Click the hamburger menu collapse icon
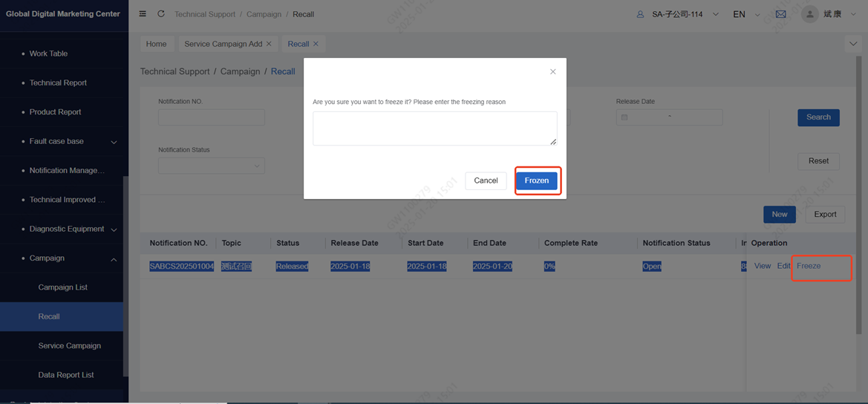868x404 pixels. tap(143, 14)
